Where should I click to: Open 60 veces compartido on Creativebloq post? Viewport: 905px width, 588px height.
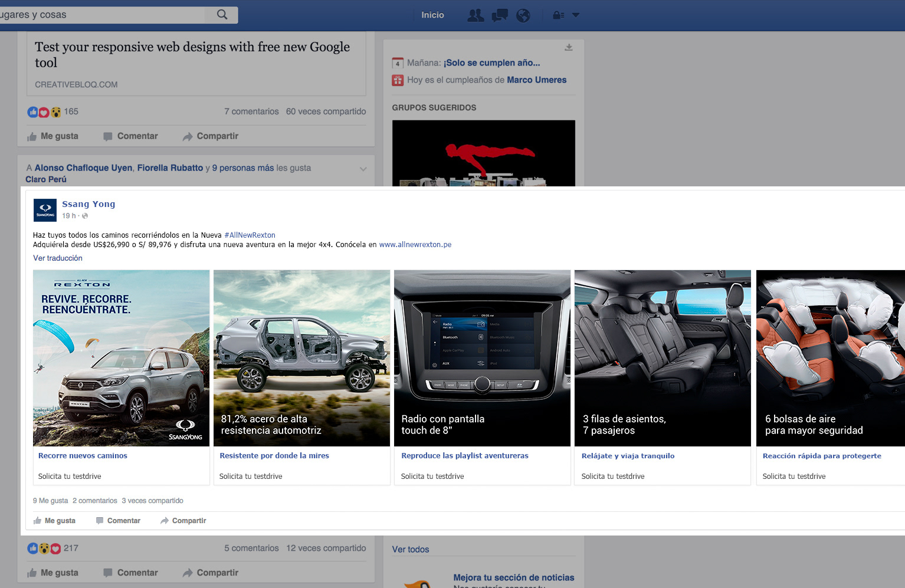326,111
